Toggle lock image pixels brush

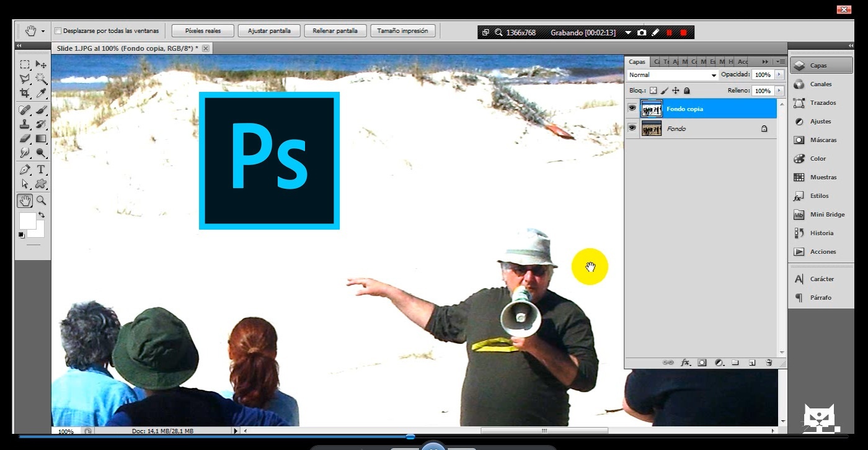point(665,91)
